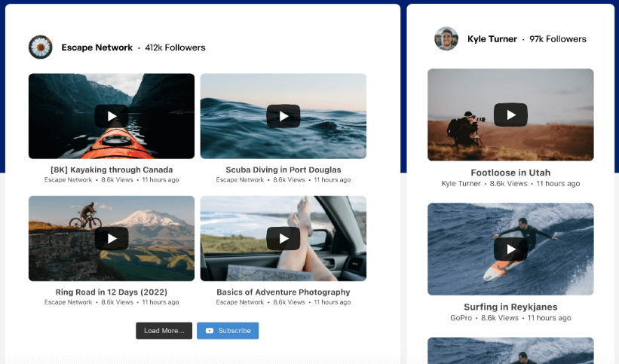Click the 'Surfing in Reykjanes' title
619x364 pixels.
coord(510,307)
